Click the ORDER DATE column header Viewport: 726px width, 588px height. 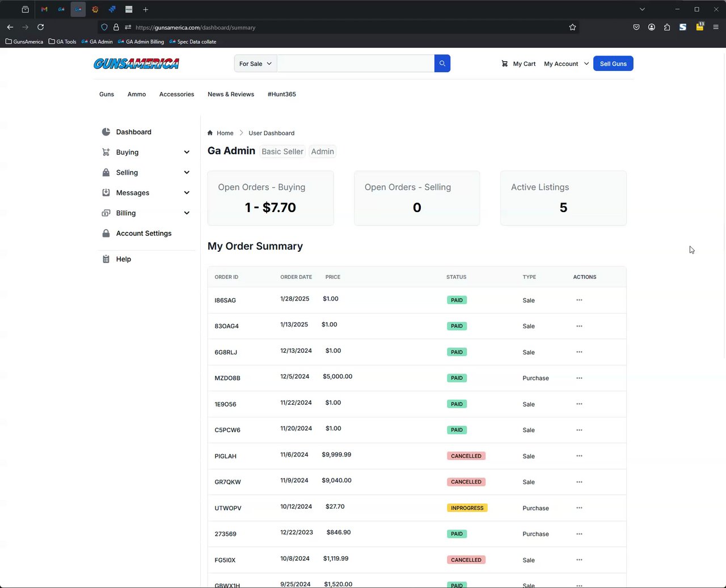point(296,277)
